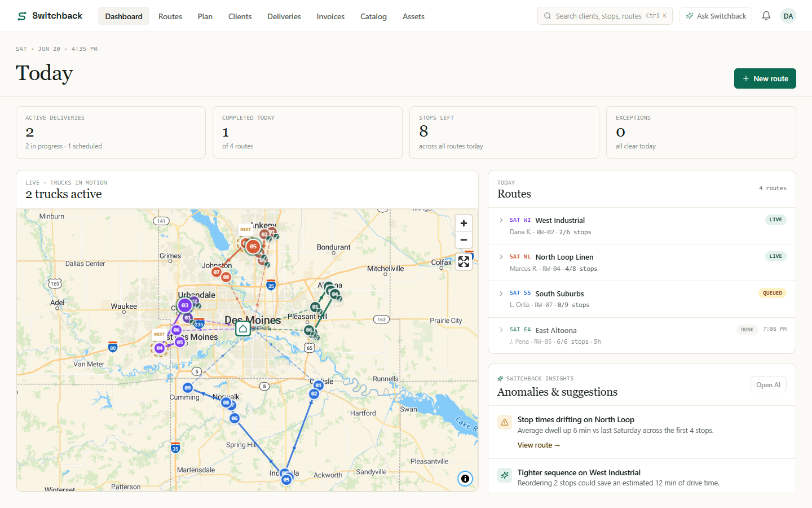This screenshot has height=508, width=812.
Task: Click the sparkle icon for tighter sequence
Action: tap(505, 475)
